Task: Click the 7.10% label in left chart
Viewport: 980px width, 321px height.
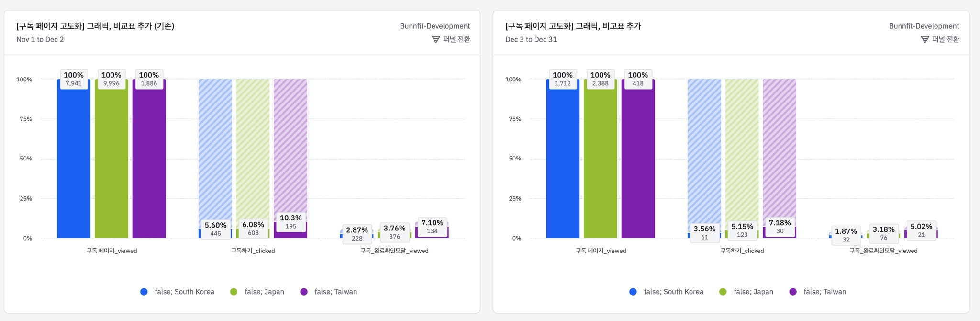Action: [x=432, y=223]
